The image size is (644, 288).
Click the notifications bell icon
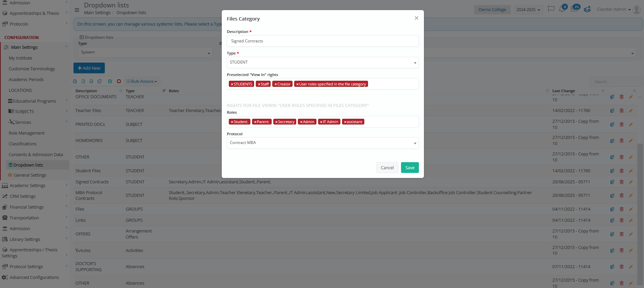click(x=562, y=9)
